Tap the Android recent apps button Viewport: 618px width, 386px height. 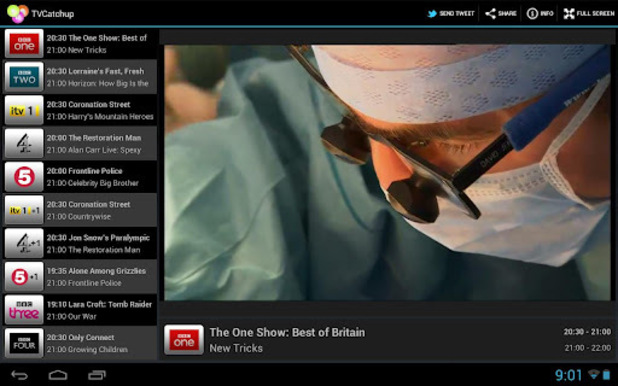click(97, 375)
